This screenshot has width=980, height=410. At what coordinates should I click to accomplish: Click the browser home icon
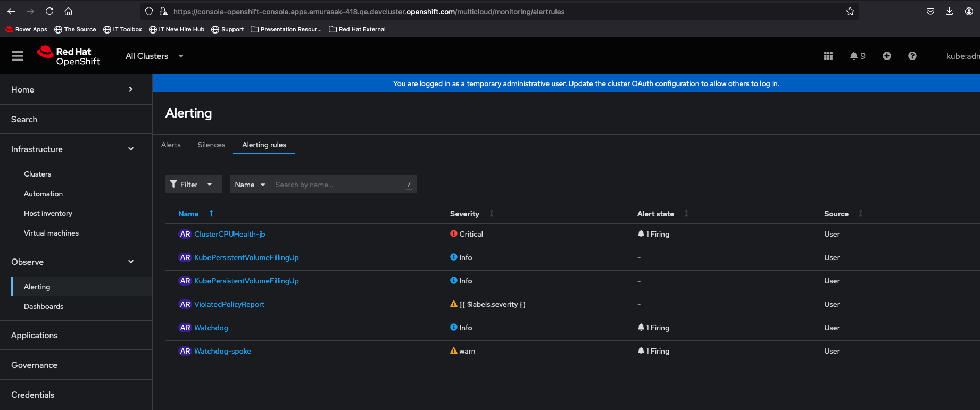click(68, 11)
